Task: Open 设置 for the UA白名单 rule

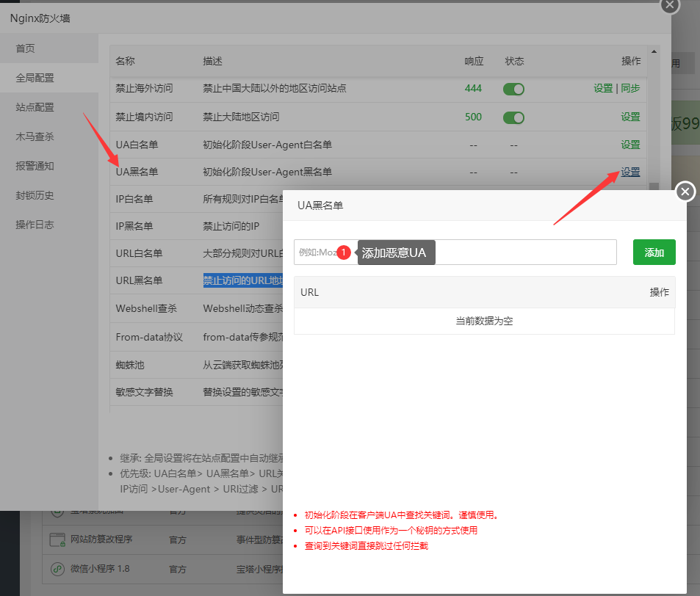Action: (630, 144)
